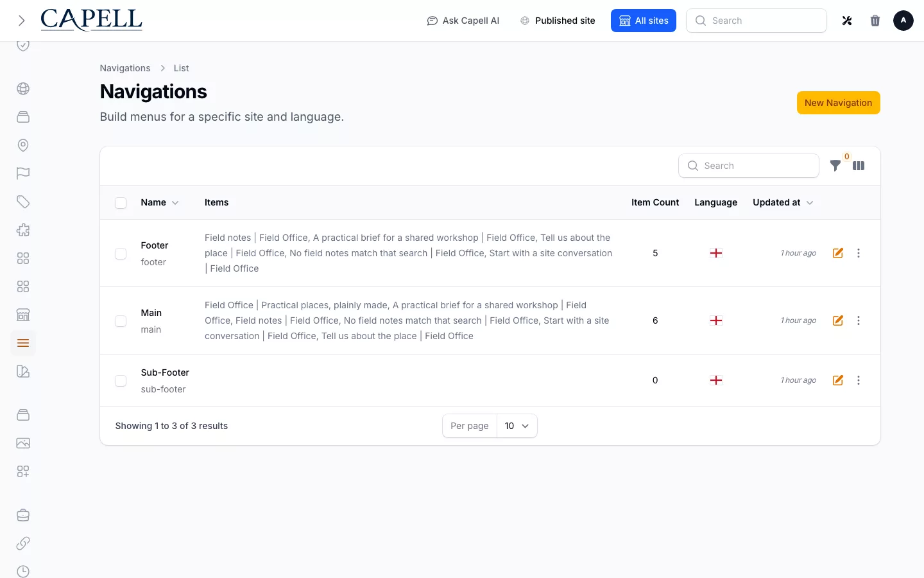Select the Items column header
Screen dimensions: 924x578
tap(216, 202)
